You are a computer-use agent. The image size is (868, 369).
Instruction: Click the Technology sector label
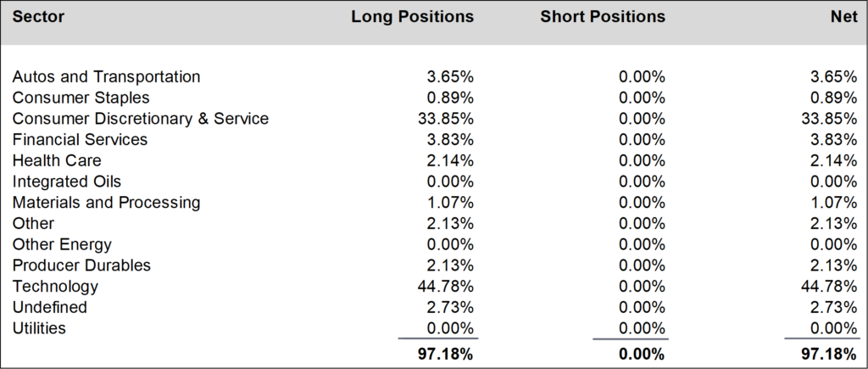55,287
